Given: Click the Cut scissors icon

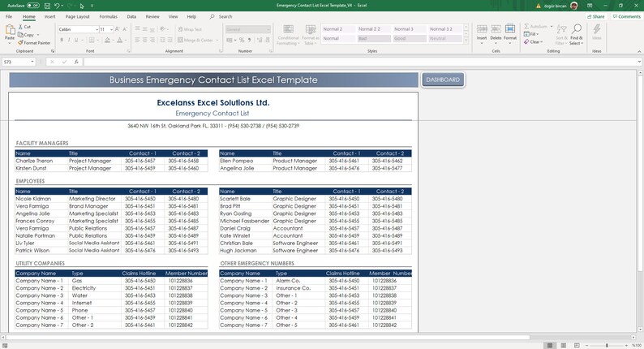Looking at the screenshot, I should 20,27.
